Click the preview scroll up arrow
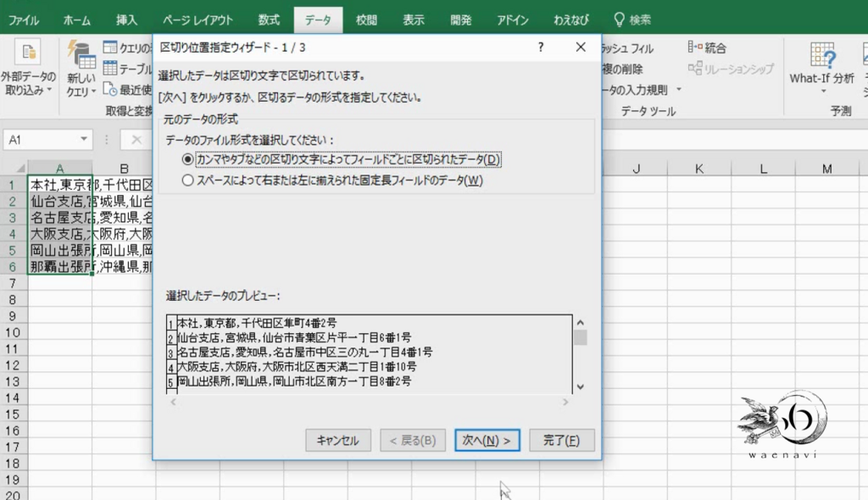 [580, 322]
